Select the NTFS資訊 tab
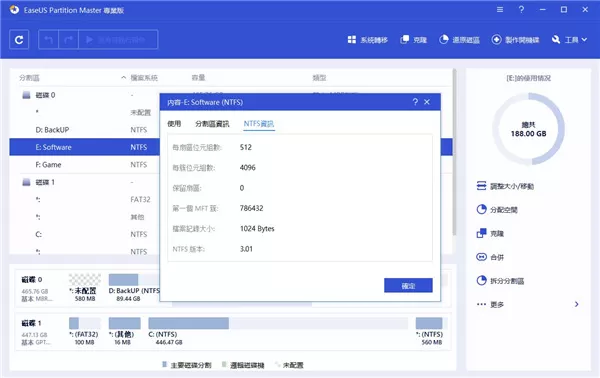Screen dimensions: 600x378 [259, 124]
